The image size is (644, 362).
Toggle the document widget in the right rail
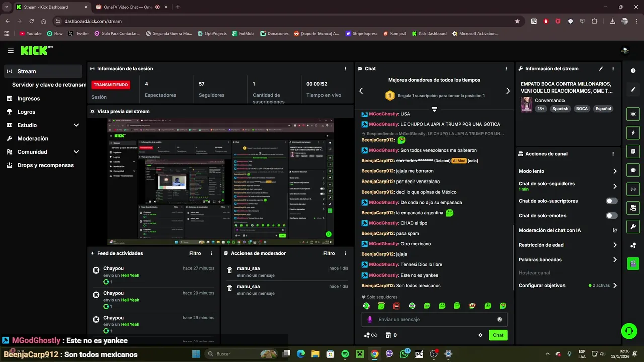coord(633,151)
